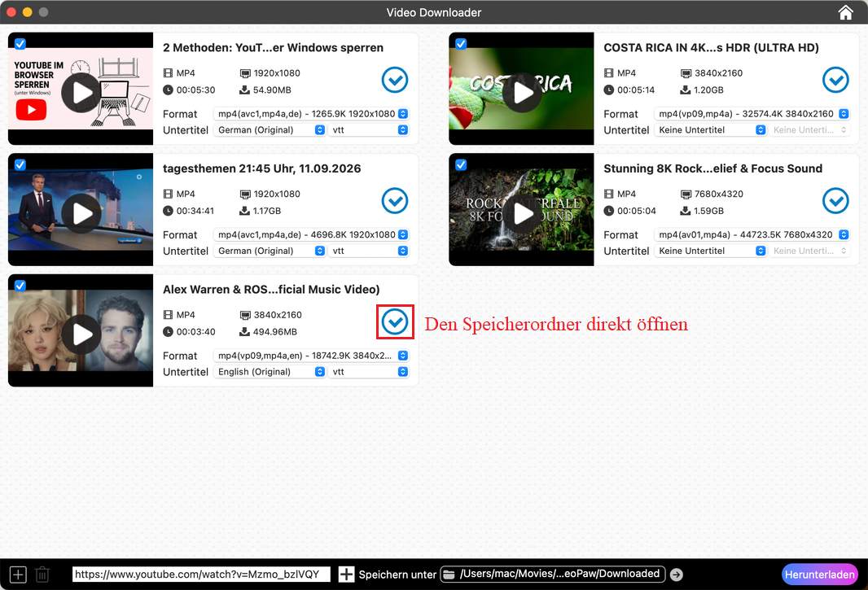Open saved folder for 2 Methoden video

coord(395,80)
